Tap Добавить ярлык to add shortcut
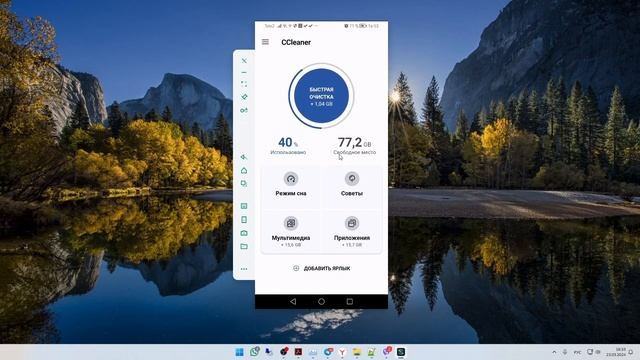 [322, 268]
